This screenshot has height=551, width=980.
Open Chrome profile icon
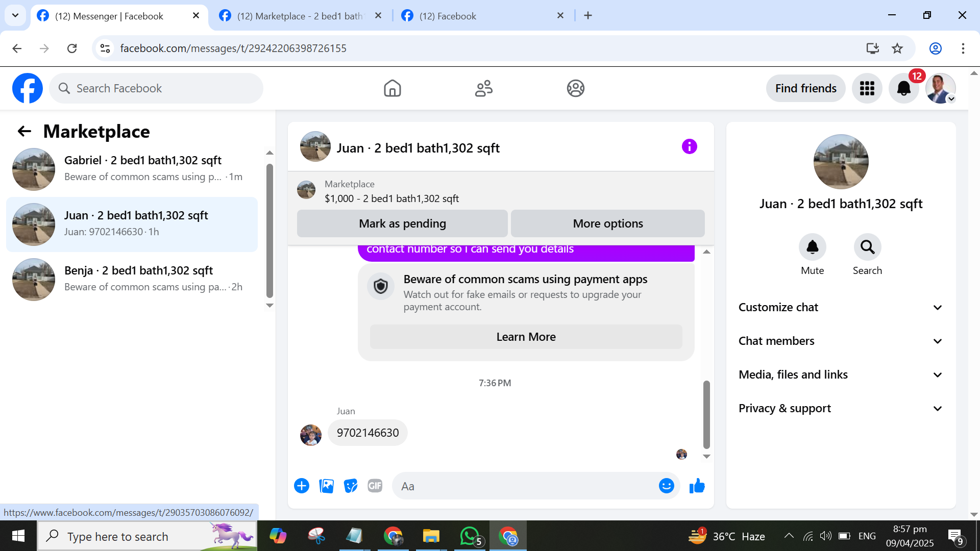coord(935,48)
